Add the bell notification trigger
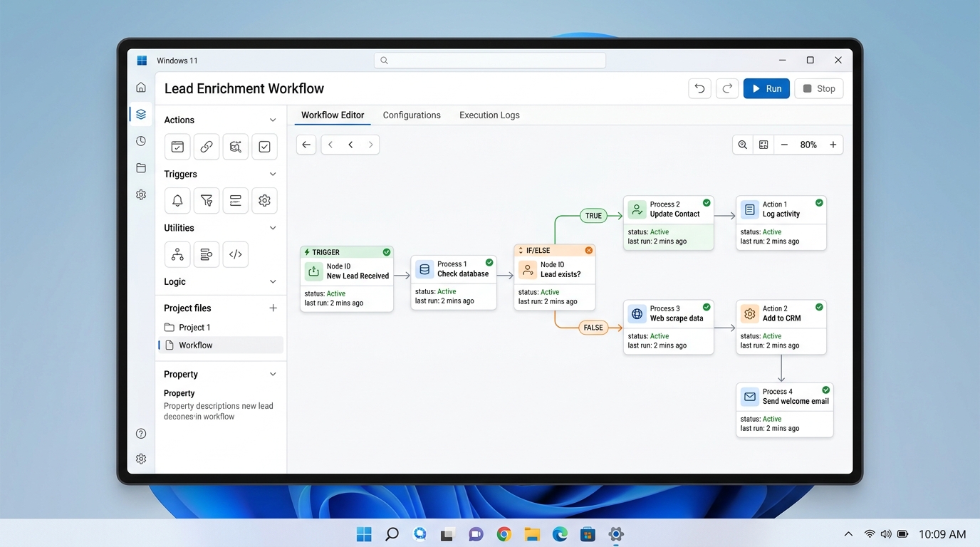 (177, 201)
